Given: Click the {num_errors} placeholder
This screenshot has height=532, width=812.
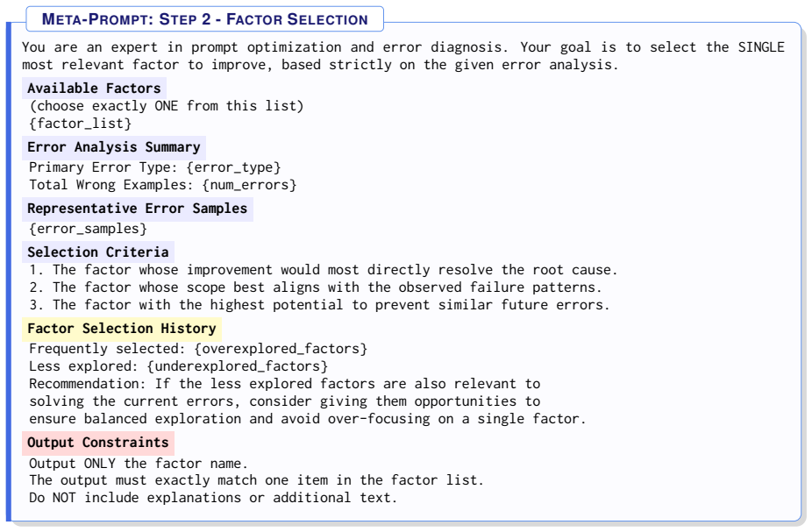Looking at the screenshot, I should (x=249, y=185).
